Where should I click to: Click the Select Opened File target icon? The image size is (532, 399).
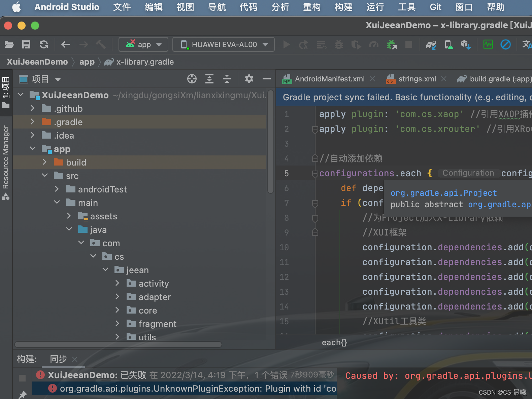coord(192,79)
